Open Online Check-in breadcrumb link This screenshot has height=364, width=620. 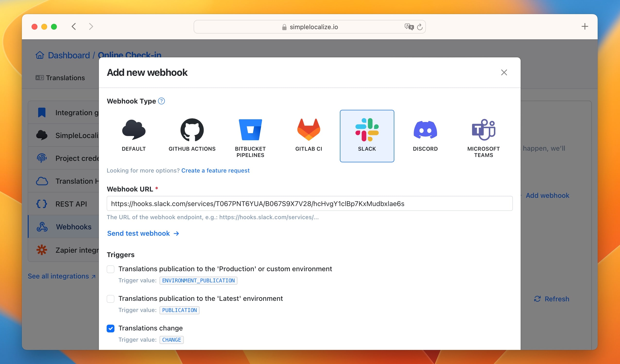tap(129, 55)
